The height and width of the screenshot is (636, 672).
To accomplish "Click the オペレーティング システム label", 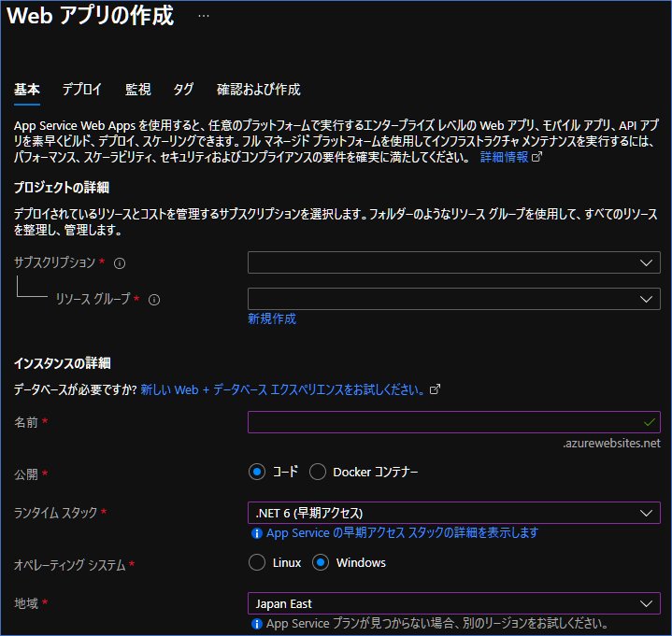I will [x=70, y=565].
